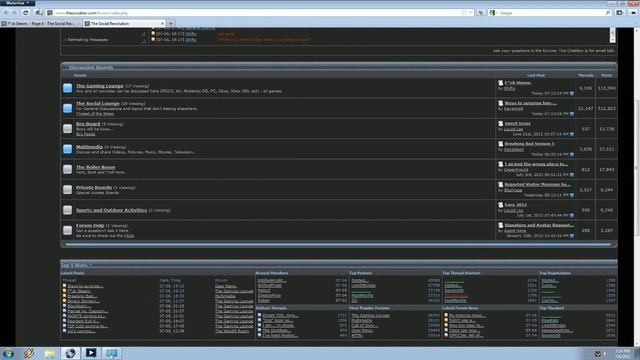Click the Gaming Lounge last post go-to icon
This screenshot has width=640, height=360.
pos(572,93)
